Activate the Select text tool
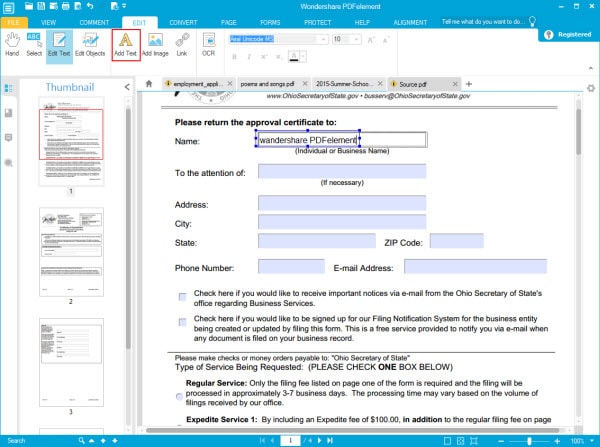 click(x=34, y=45)
